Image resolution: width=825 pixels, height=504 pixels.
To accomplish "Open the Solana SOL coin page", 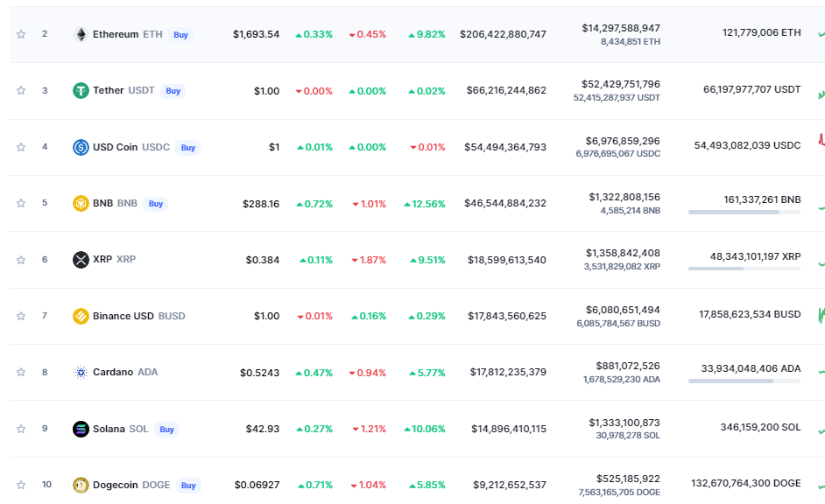I will (x=121, y=429).
